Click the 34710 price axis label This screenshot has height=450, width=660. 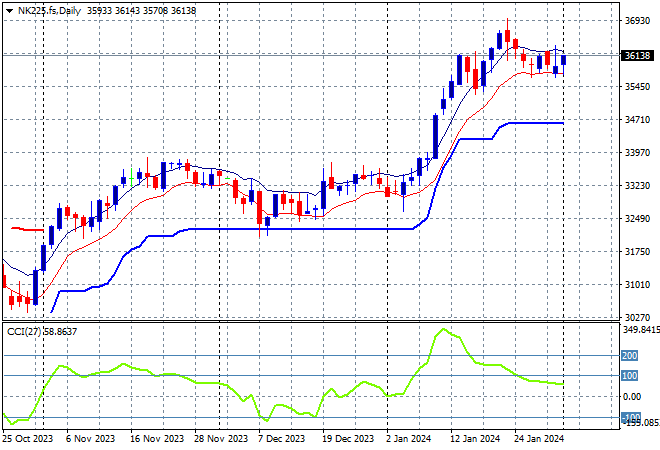coord(637,120)
